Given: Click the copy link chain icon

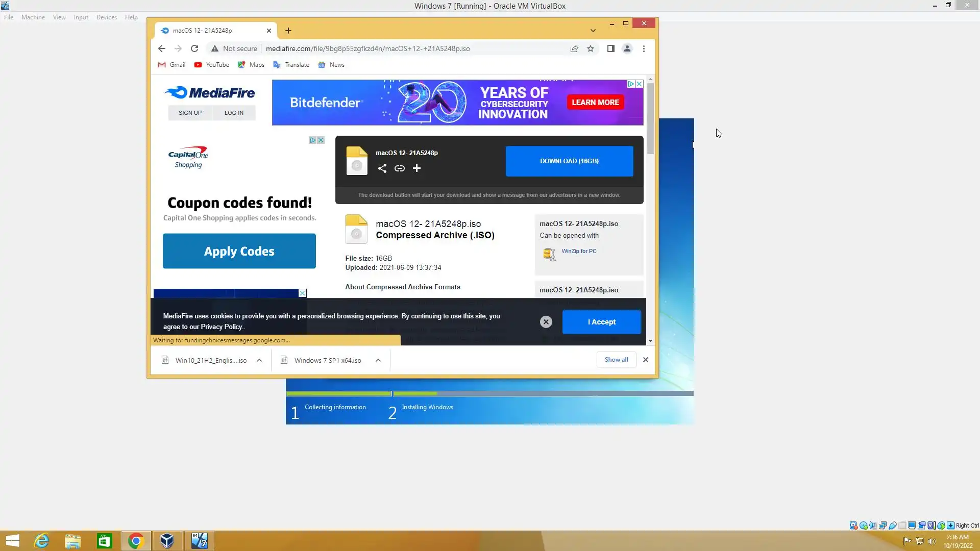Looking at the screenshot, I should click(x=399, y=168).
